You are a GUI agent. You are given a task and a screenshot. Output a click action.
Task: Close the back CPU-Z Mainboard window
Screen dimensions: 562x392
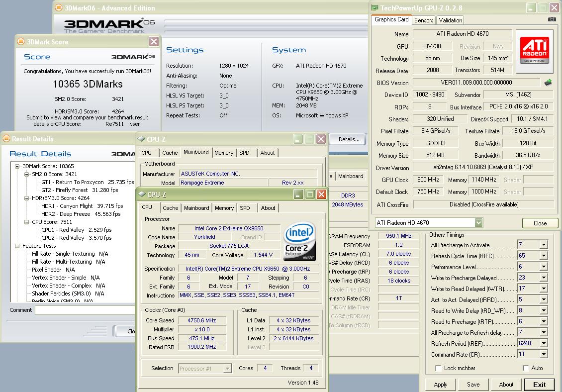pyautogui.click(x=321, y=139)
